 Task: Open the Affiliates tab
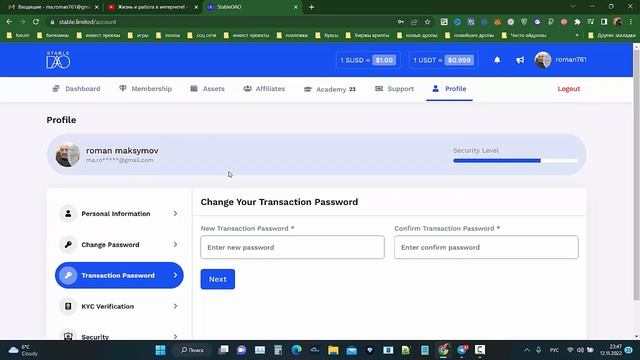click(264, 89)
